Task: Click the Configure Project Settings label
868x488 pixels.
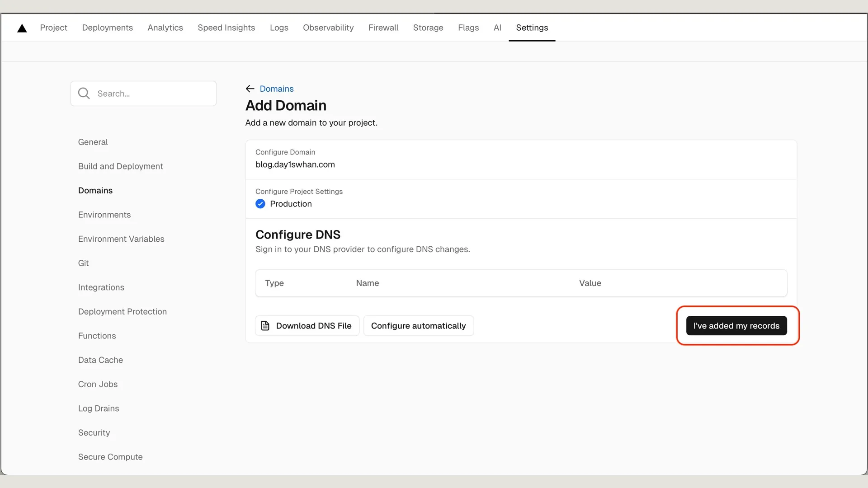Action: [x=299, y=192]
